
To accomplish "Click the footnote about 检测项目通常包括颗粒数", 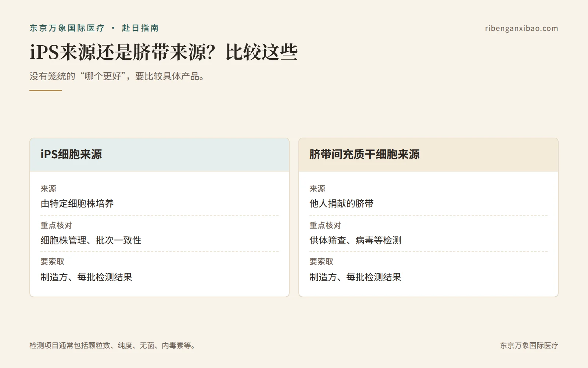I will click(112, 346).
